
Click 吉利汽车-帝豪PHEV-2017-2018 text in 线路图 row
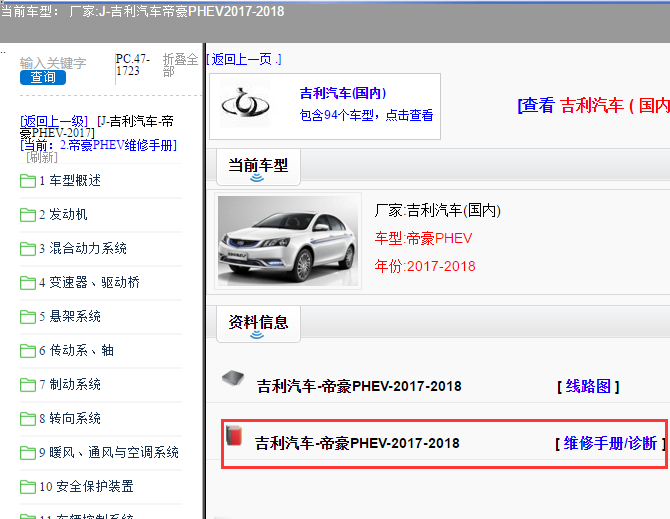[x=359, y=387]
